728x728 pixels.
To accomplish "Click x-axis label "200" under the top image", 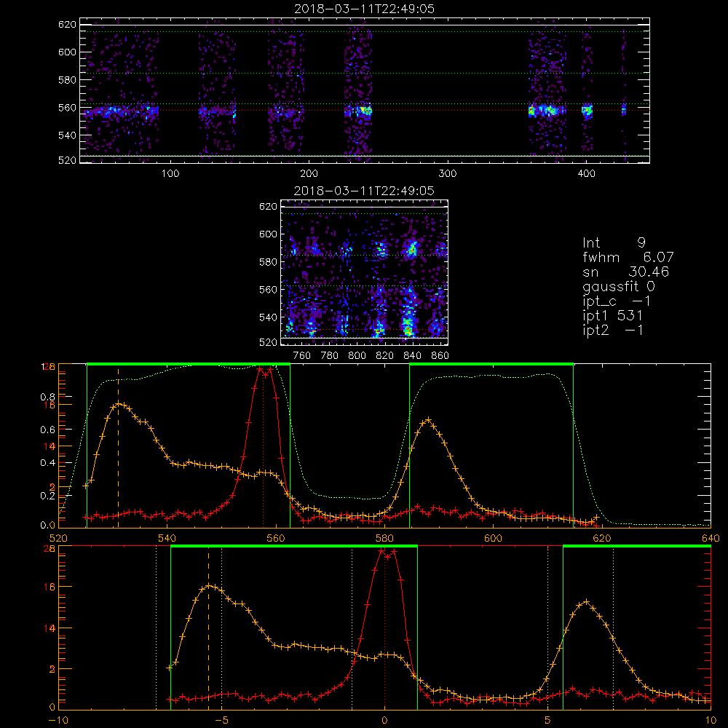I will [309, 174].
